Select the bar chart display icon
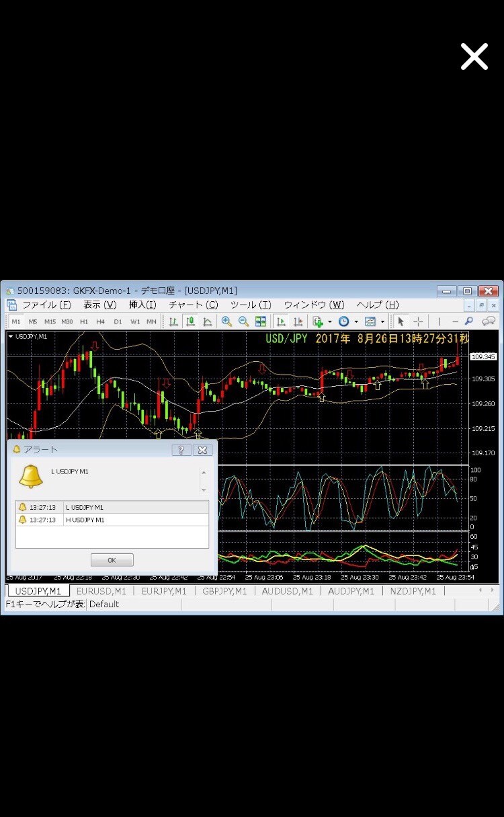504x817 pixels. coord(174,321)
